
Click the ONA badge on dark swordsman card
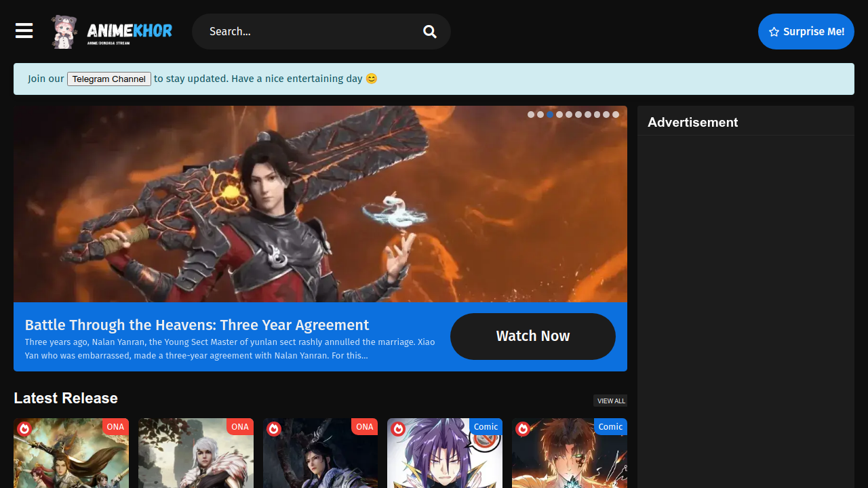(365, 427)
